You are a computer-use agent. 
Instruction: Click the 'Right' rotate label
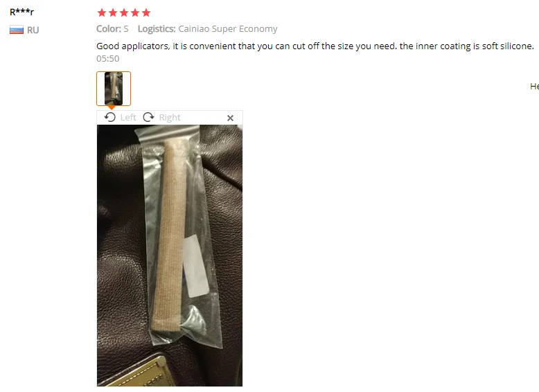[x=170, y=118]
